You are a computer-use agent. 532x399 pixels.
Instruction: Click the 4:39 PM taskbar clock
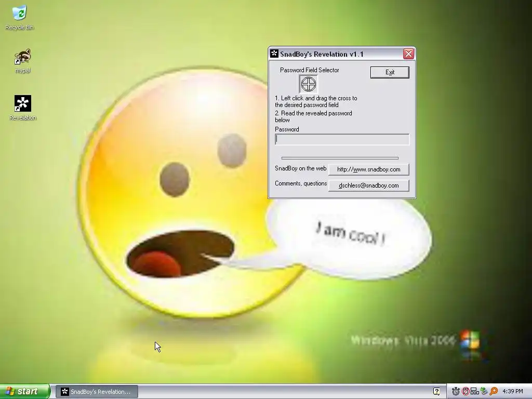pos(513,392)
